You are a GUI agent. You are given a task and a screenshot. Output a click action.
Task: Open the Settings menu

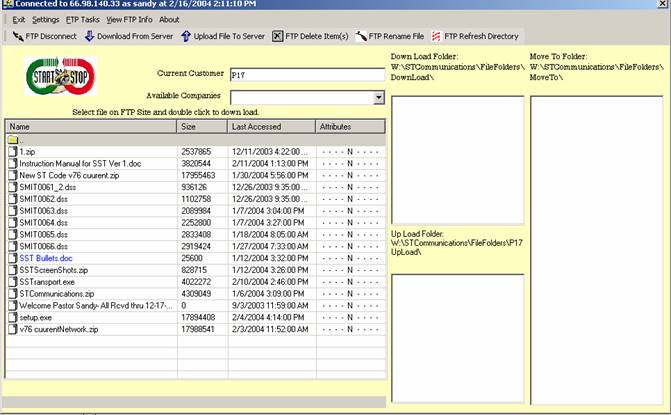pyautogui.click(x=46, y=19)
